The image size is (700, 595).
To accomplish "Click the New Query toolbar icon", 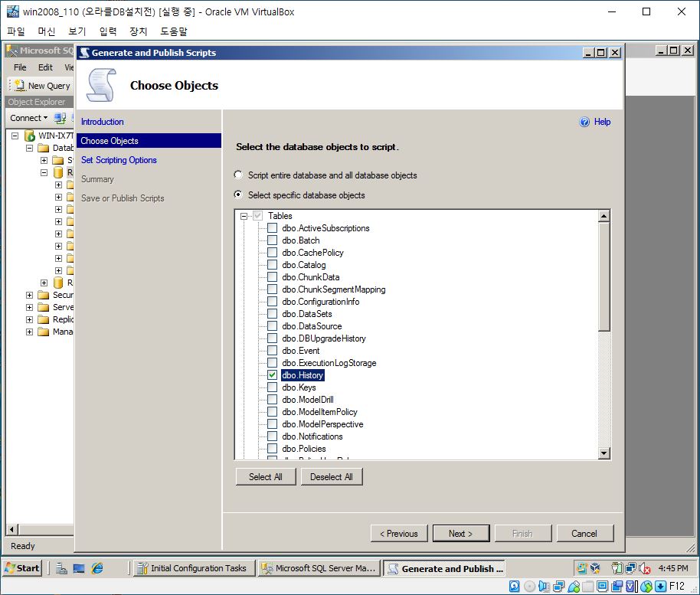I will pos(19,85).
